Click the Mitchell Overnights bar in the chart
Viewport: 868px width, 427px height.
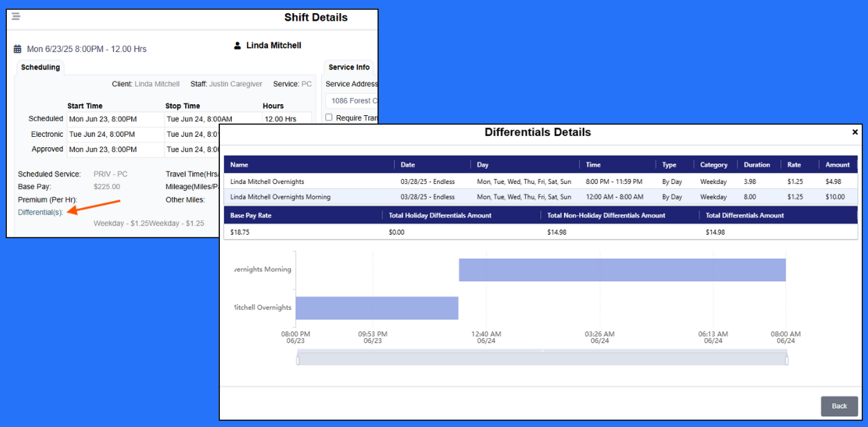(377, 308)
